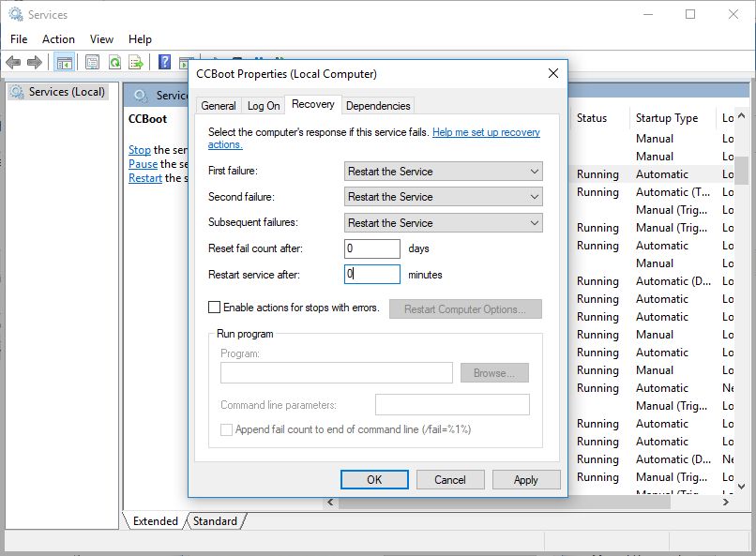
Task: Click the blue Help question-mark icon
Action: 164,62
